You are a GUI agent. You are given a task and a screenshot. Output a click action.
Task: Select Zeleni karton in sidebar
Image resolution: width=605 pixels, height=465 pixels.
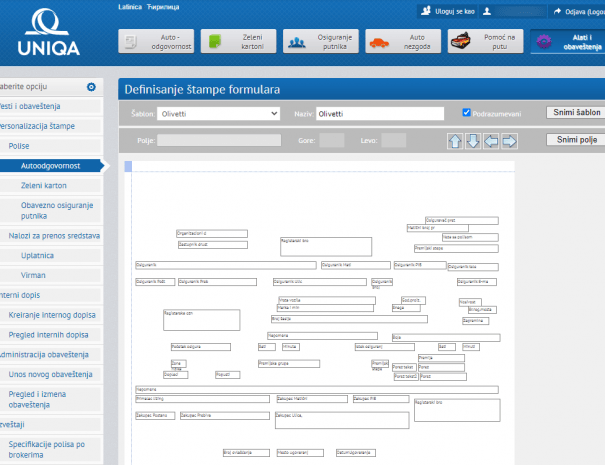[44, 186]
